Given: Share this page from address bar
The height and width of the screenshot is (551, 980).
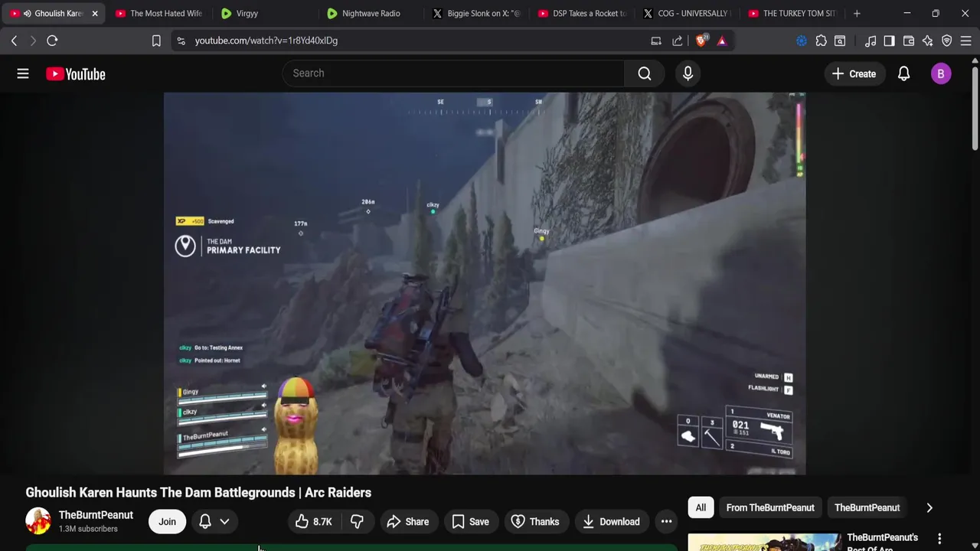Looking at the screenshot, I should 678,41.
